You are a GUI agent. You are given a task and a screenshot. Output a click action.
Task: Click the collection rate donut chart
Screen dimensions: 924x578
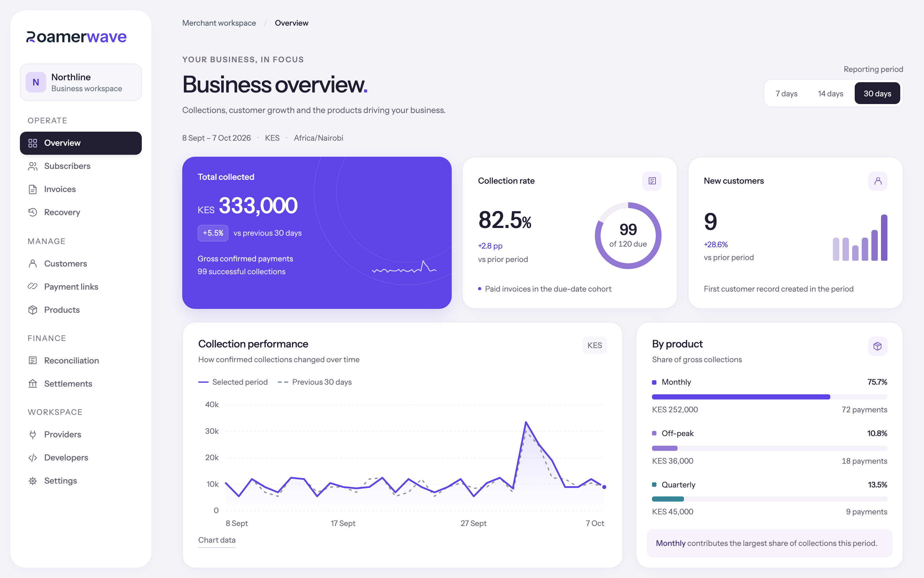(x=628, y=236)
